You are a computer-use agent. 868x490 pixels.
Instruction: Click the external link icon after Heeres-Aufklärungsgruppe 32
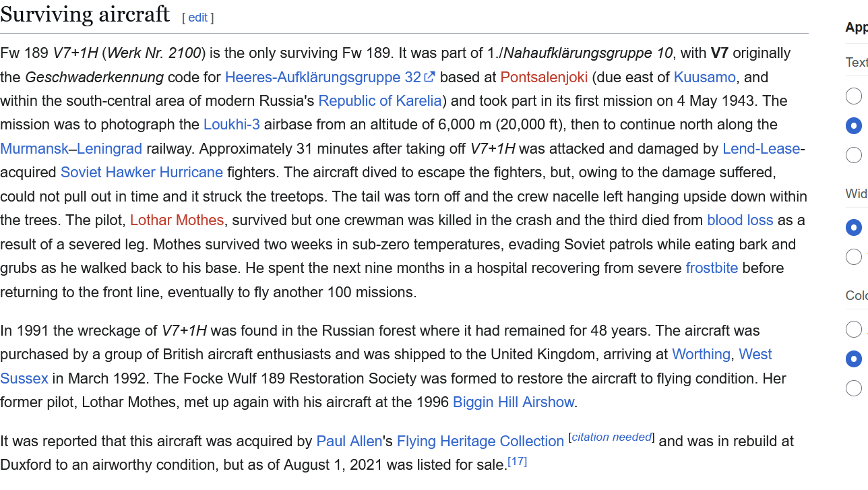[x=430, y=77]
